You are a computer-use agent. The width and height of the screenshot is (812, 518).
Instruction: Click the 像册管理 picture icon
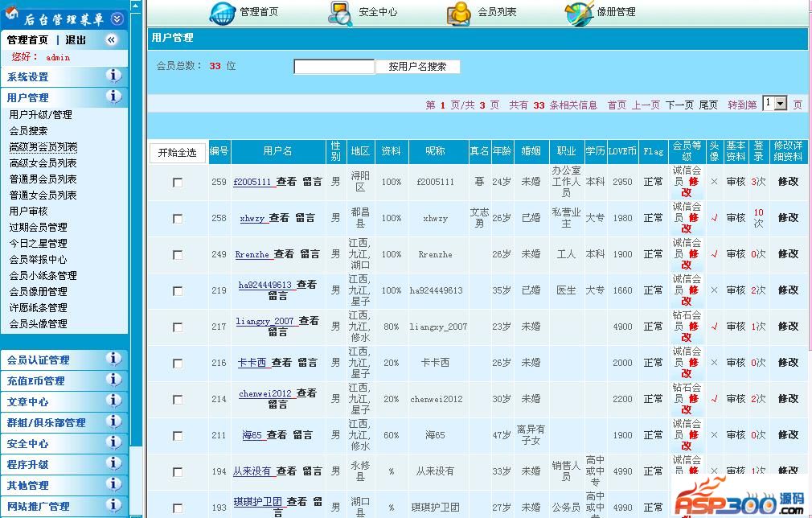click(x=579, y=12)
